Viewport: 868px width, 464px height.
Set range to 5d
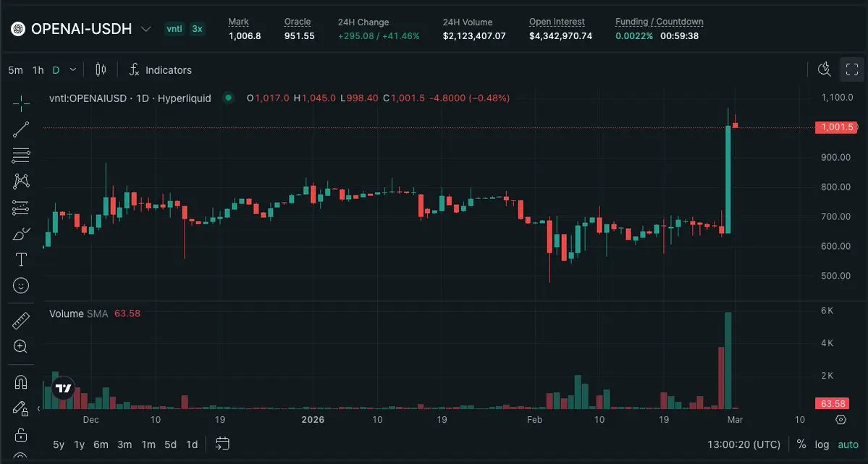(x=171, y=444)
